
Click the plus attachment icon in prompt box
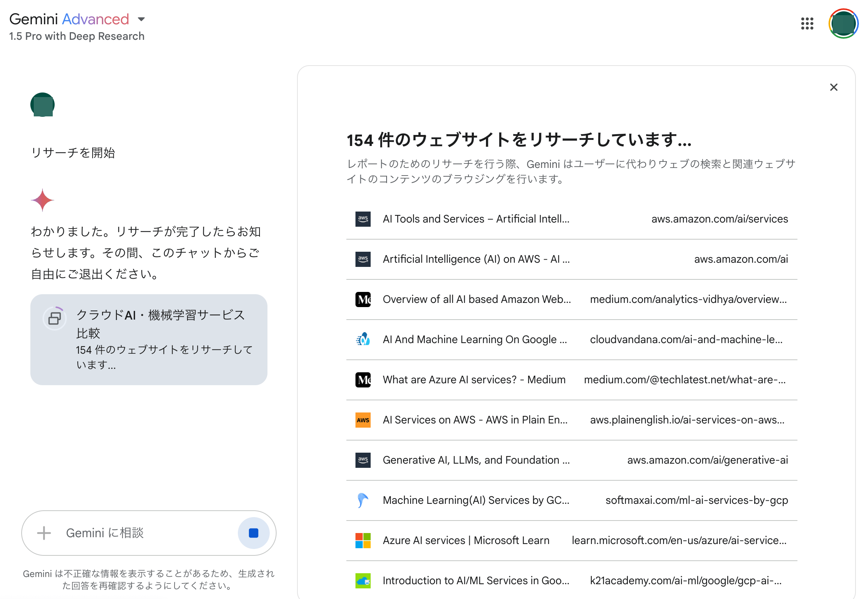pos(44,533)
